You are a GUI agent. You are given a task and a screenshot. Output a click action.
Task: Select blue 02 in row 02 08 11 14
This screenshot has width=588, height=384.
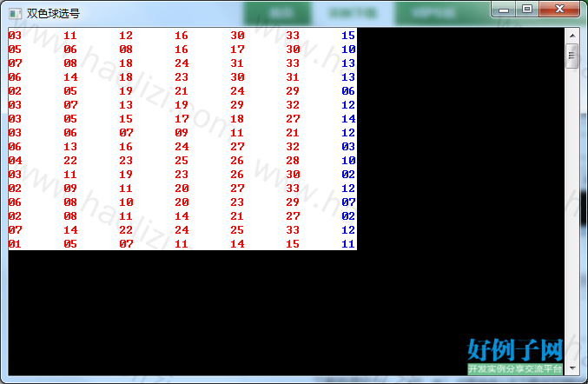click(x=348, y=216)
